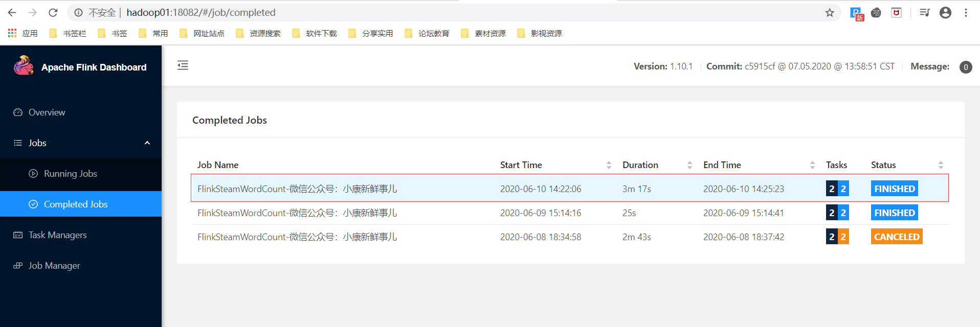Click the 2m 43s duration cell

637,237
